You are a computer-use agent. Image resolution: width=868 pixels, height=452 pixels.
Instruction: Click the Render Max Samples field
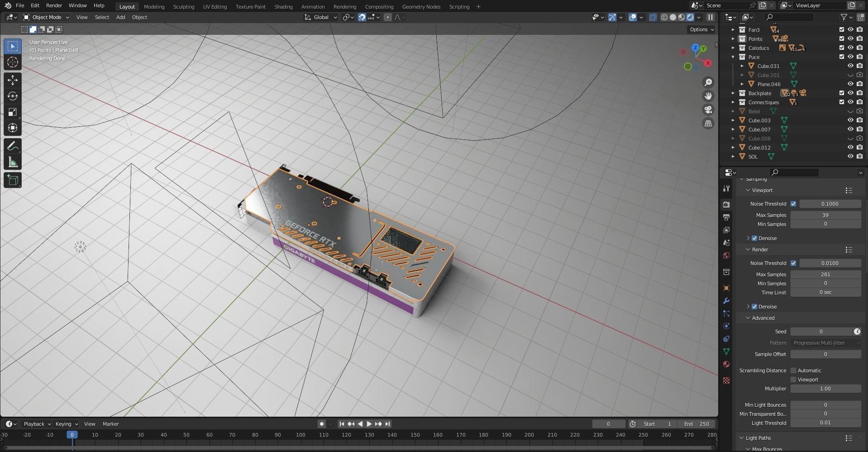tap(825, 274)
